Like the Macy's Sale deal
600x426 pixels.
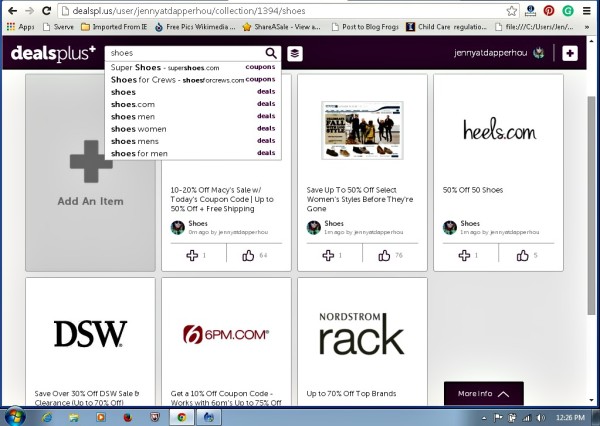coord(248,255)
